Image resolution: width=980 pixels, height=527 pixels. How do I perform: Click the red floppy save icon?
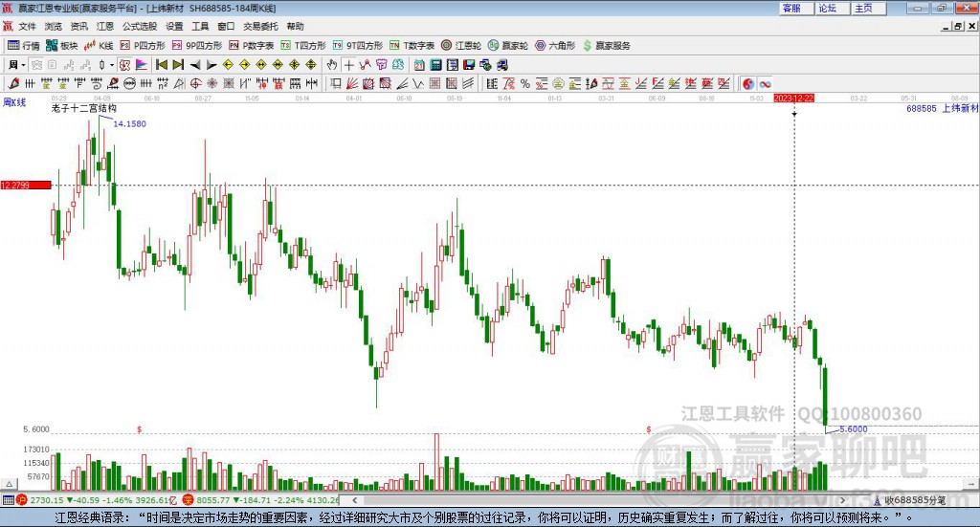pos(469,65)
